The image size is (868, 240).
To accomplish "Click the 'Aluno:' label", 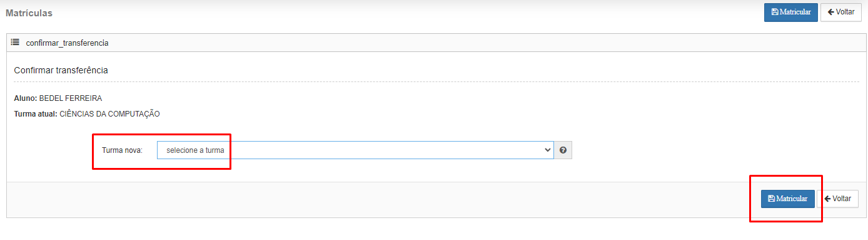I will (x=25, y=98).
